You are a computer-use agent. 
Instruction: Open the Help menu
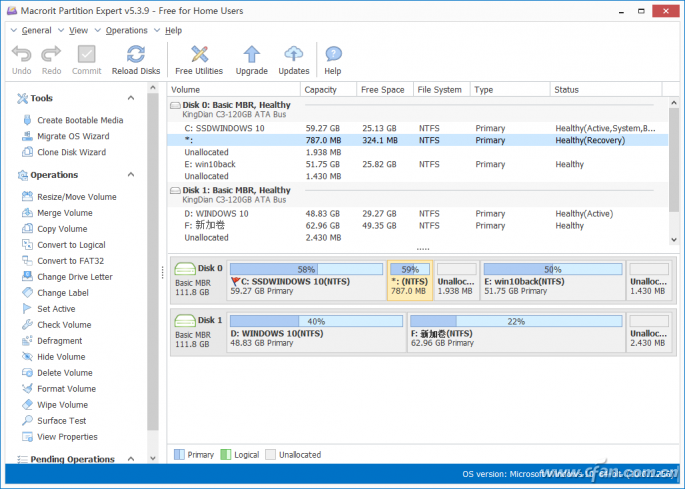(173, 31)
